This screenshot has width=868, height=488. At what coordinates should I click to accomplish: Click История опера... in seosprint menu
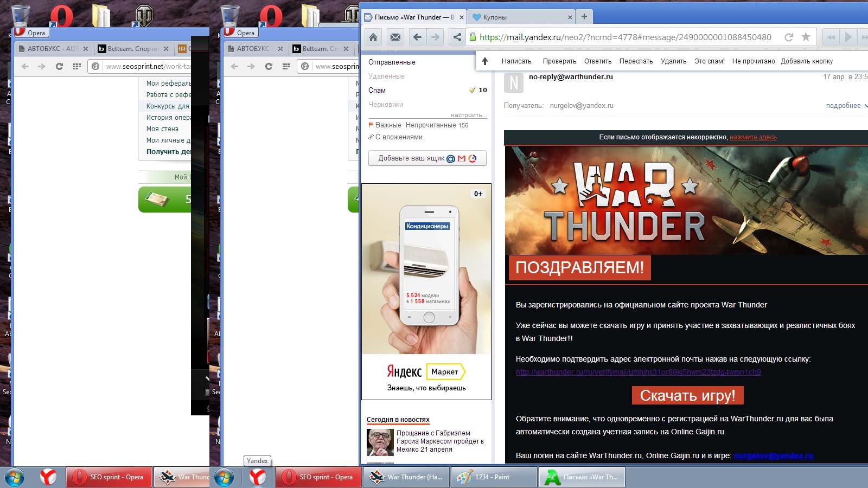click(x=169, y=118)
